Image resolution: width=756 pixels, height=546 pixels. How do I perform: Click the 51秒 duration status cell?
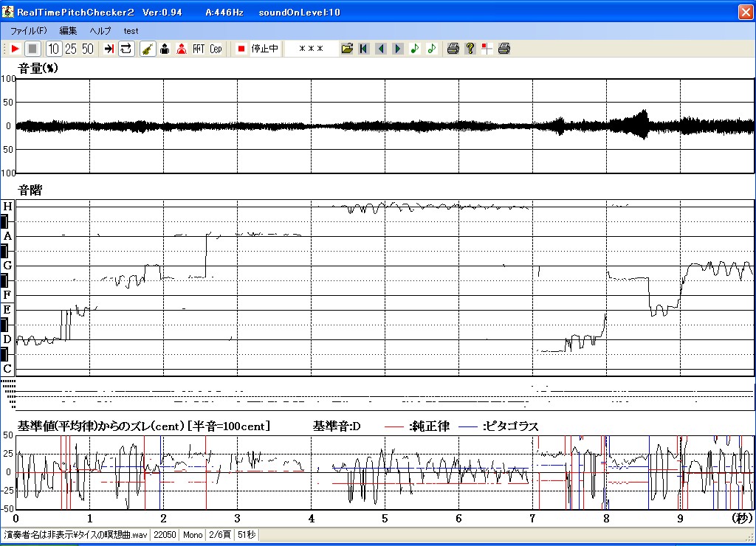247,535
